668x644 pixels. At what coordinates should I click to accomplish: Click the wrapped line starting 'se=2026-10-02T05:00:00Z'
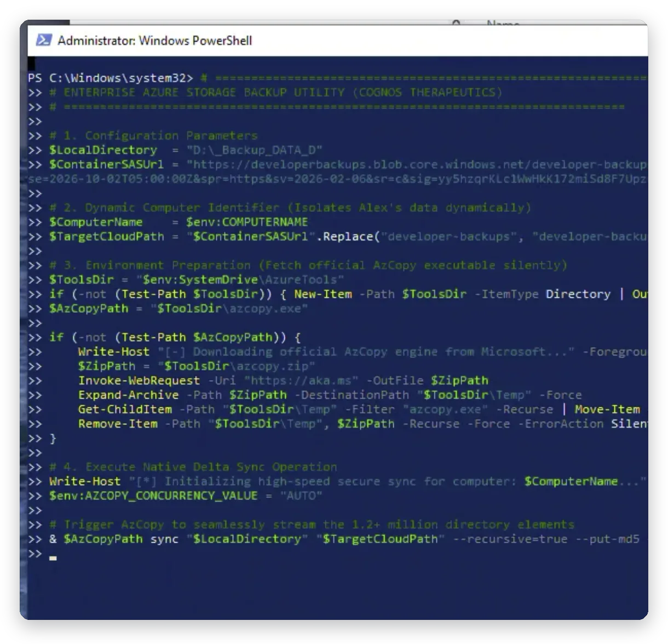tap(337, 179)
